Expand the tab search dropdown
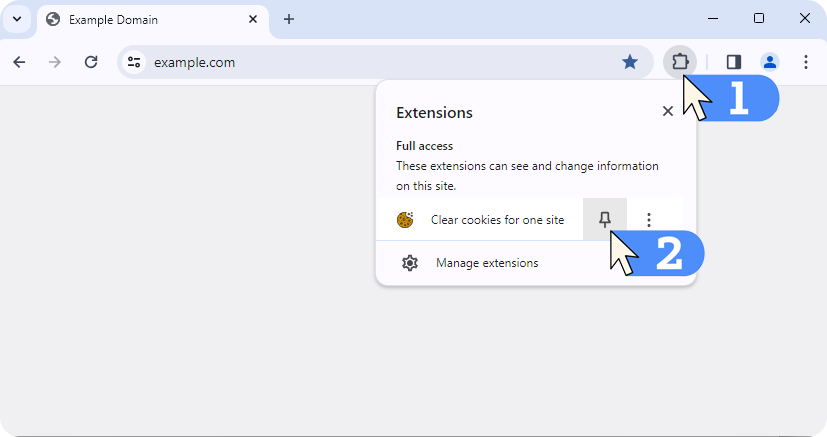Screen dimensions: 827x437 (x=17, y=19)
